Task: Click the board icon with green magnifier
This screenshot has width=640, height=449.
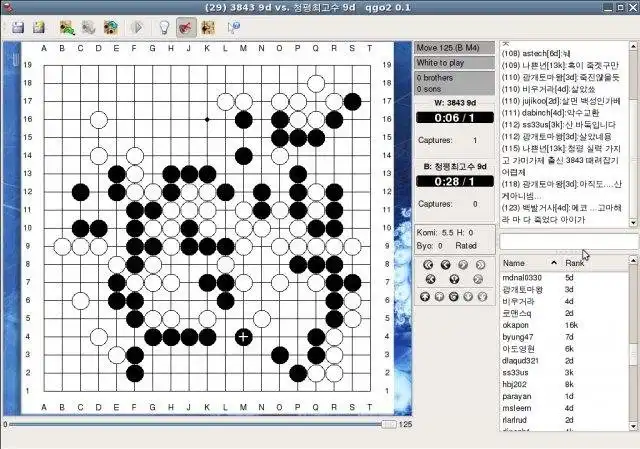Action: click(67, 27)
